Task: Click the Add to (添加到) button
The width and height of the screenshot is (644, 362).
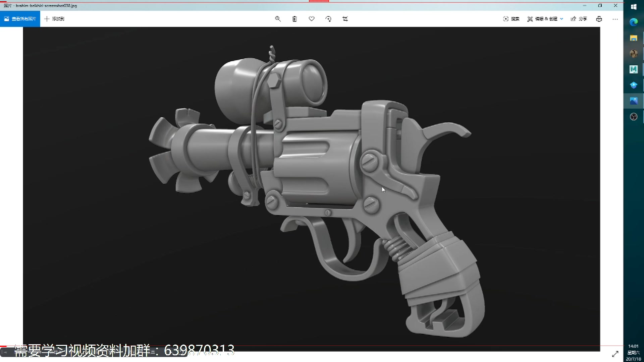Action: click(x=54, y=19)
